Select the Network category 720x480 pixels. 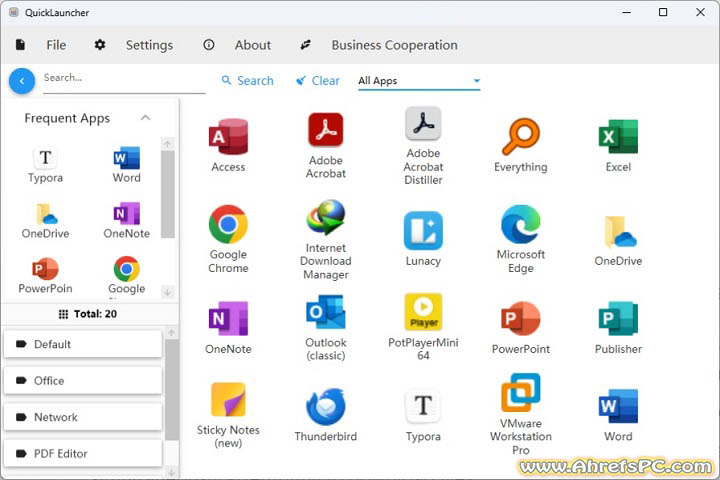[83, 417]
